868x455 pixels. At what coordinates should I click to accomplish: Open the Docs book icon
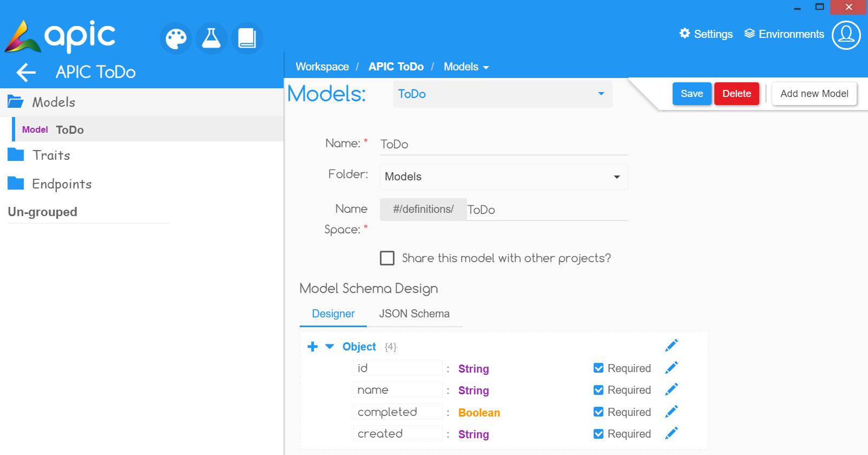(247, 38)
